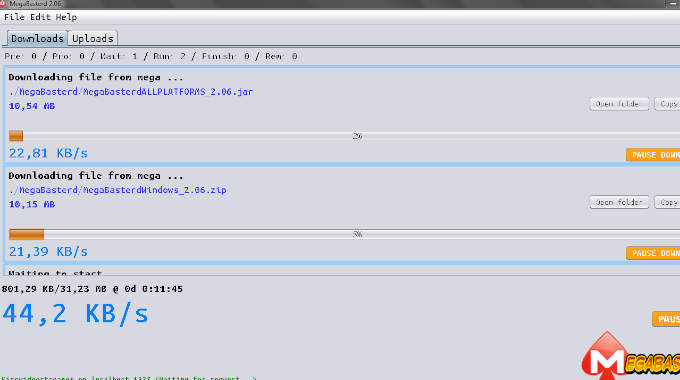Click the 22,81 KB/s speed label

[x=48, y=154]
